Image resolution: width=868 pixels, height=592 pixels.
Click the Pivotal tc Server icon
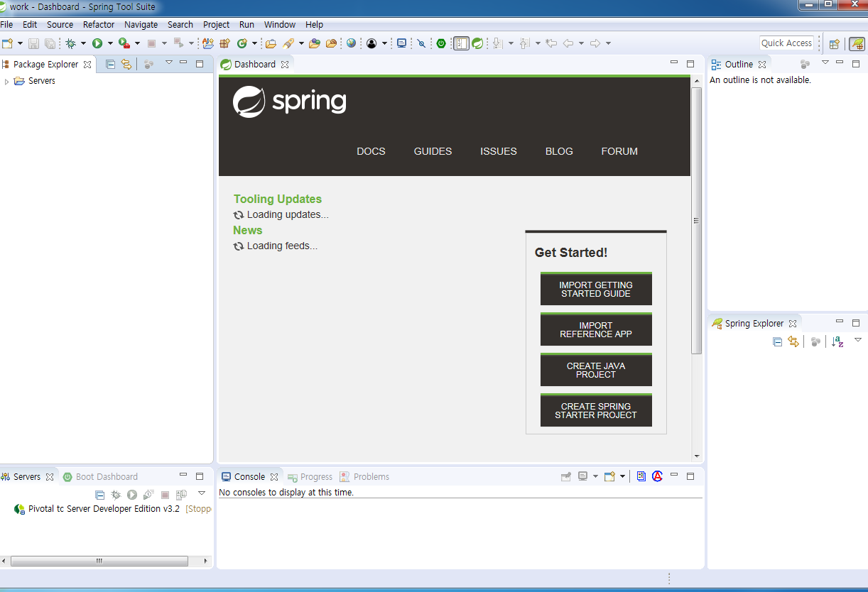click(20, 509)
